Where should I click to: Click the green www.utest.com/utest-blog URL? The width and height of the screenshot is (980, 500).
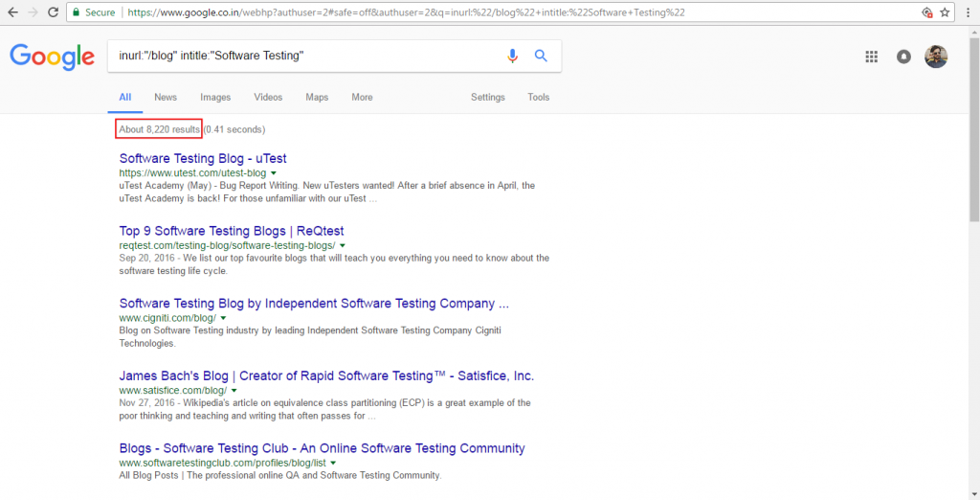pos(192,173)
